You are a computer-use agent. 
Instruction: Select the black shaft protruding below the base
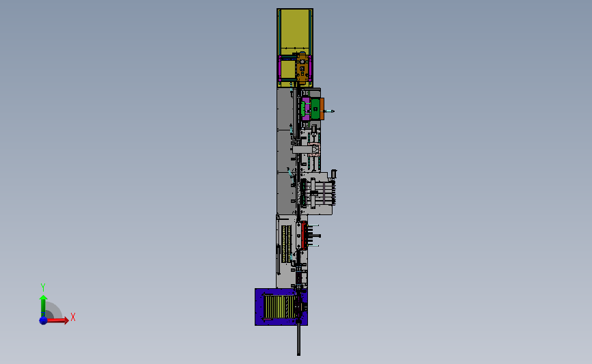298,340
